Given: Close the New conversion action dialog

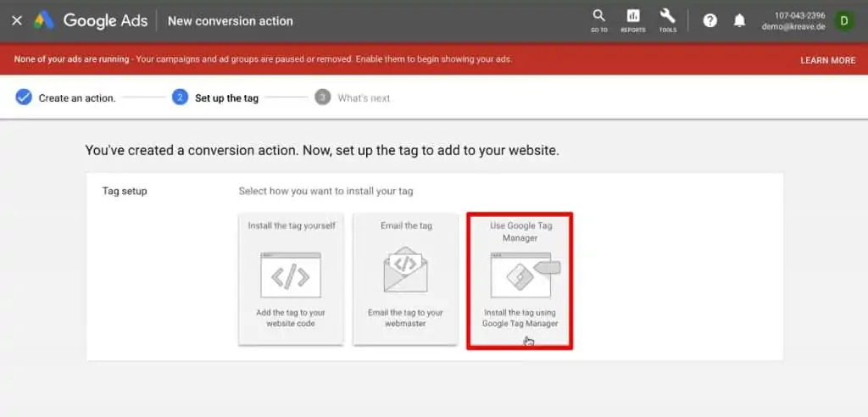Looking at the screenshot, I should [x=17, y=21].
